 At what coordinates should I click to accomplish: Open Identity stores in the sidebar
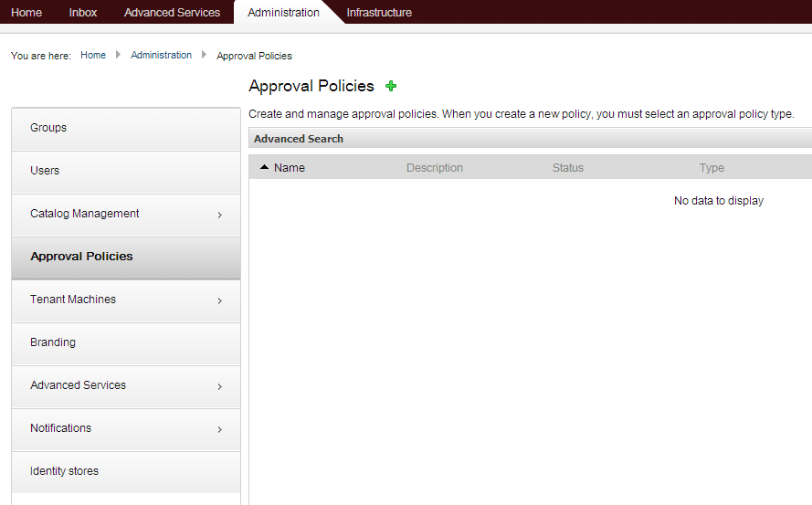[x=64, y=471]
